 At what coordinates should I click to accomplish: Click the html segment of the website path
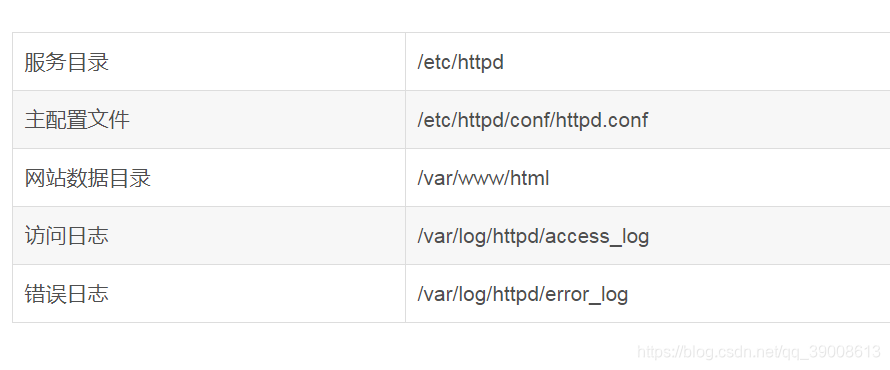pyautogui.click(x=530, y=178)
